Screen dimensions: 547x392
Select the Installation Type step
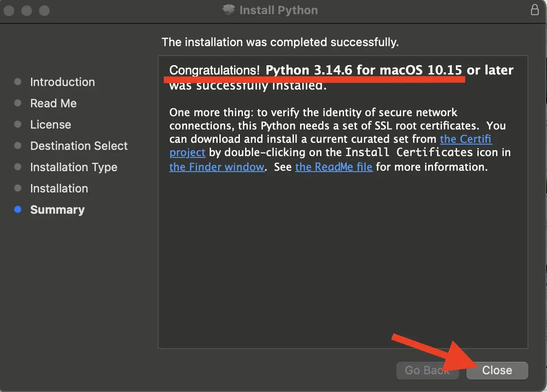point(74,167)
